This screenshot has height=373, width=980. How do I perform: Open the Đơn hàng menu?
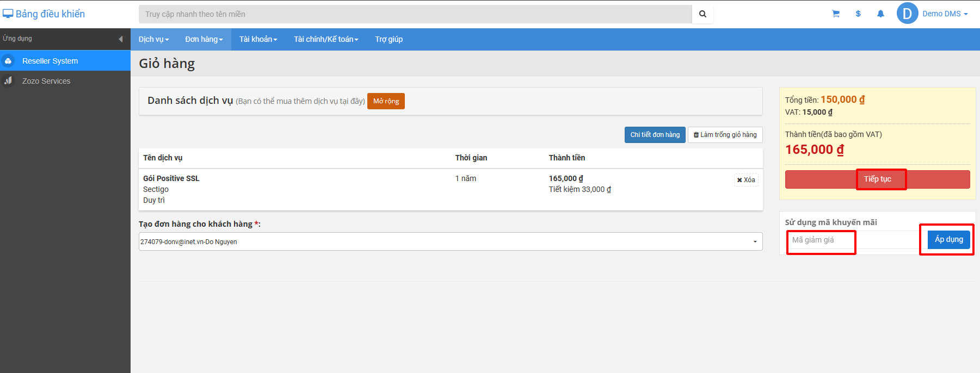[204, 39]
